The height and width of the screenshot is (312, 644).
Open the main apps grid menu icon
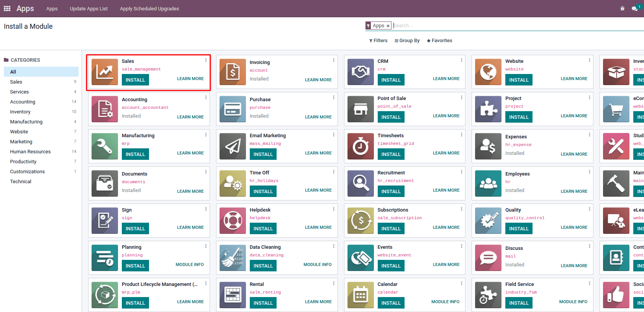pyautogui.click(x=7, y=8)
